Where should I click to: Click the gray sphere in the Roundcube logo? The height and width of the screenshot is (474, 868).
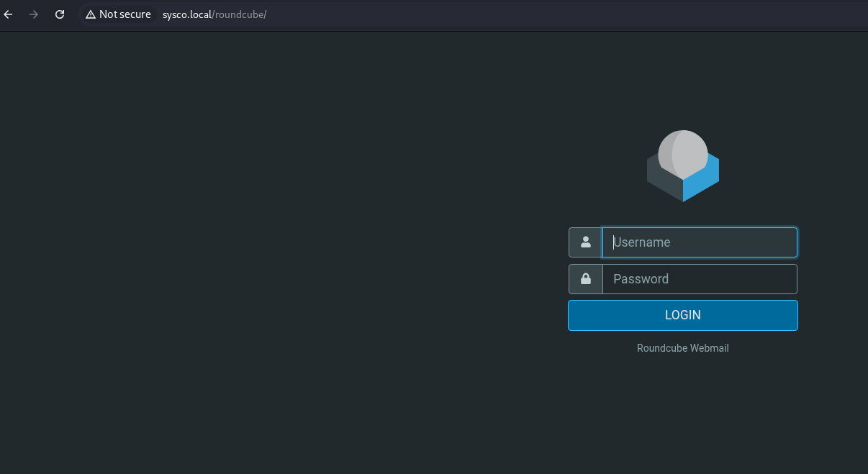[683, 152]
